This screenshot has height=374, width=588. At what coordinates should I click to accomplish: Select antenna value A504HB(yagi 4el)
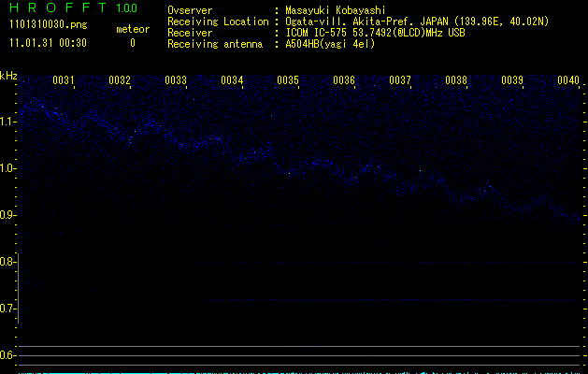(x=330, y=44)
